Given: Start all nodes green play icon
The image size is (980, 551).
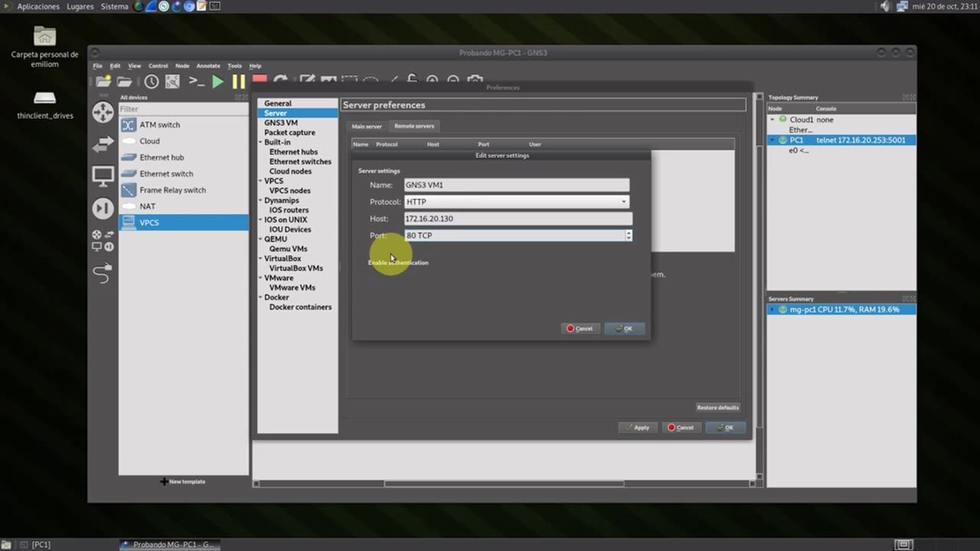Looking at the screenshot, I should click(218, 81).
